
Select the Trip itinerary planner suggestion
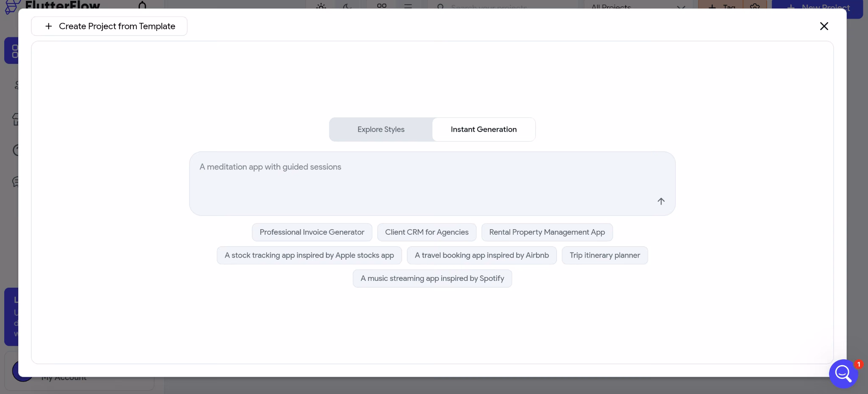605,255
